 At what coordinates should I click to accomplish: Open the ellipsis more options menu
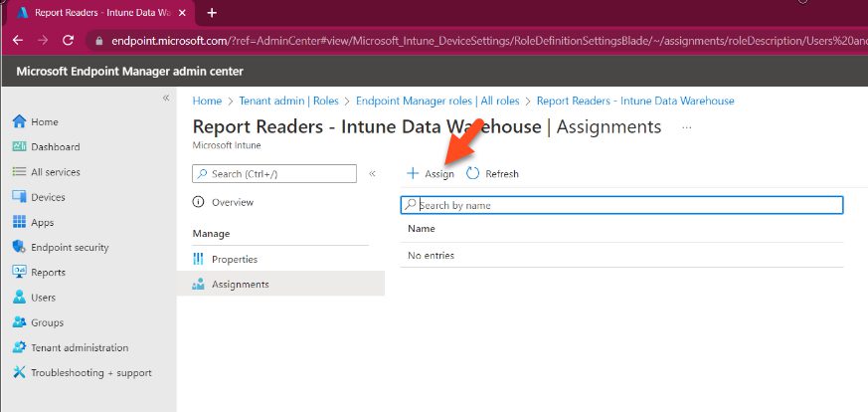pos(686,127)
